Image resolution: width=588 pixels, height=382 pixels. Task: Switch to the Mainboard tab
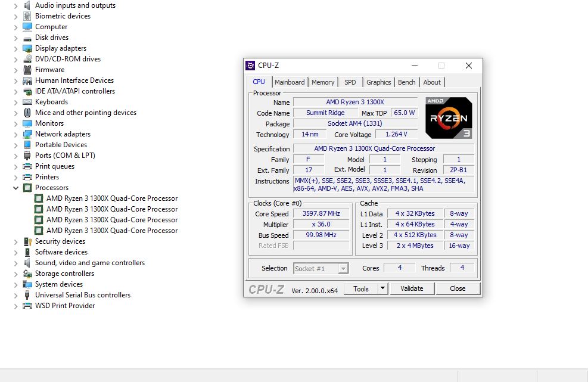click(290, 82)
